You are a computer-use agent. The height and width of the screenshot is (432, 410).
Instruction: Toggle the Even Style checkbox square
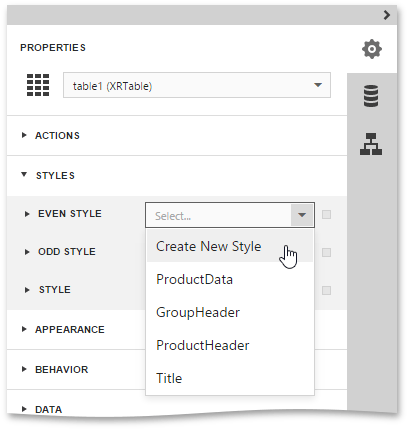(x=326, y=214)
